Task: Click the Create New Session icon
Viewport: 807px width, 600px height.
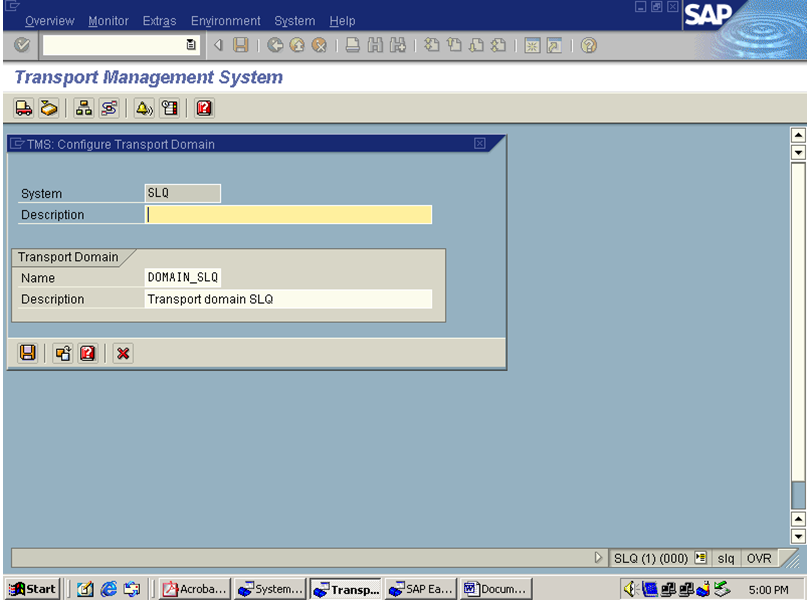Action: pyautogui.click(x=532, y=45)
